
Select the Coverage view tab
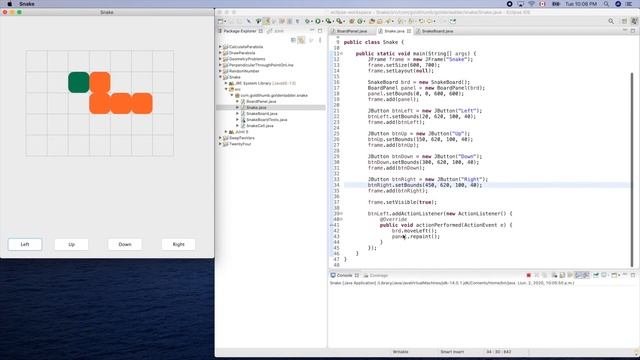click(376, 276)
